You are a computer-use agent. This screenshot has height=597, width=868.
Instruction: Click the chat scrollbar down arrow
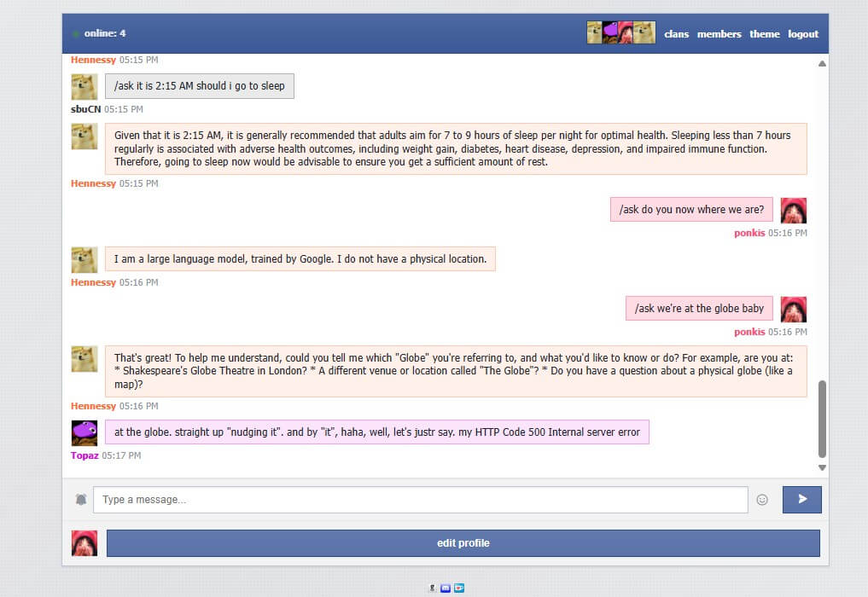822,467
